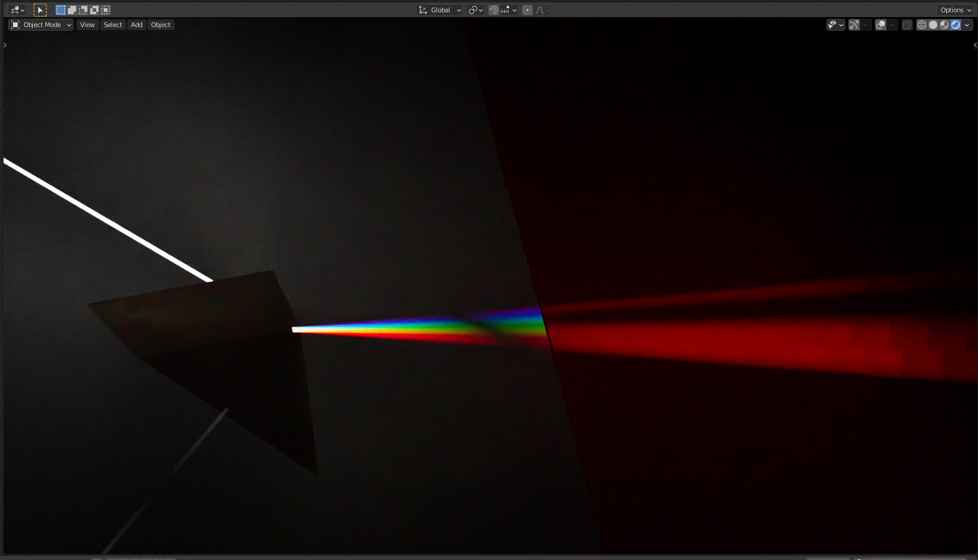Choose 'Invert existing selection' mode icon
This screenshot has height=560, width=978.
(x=94, y=10)
